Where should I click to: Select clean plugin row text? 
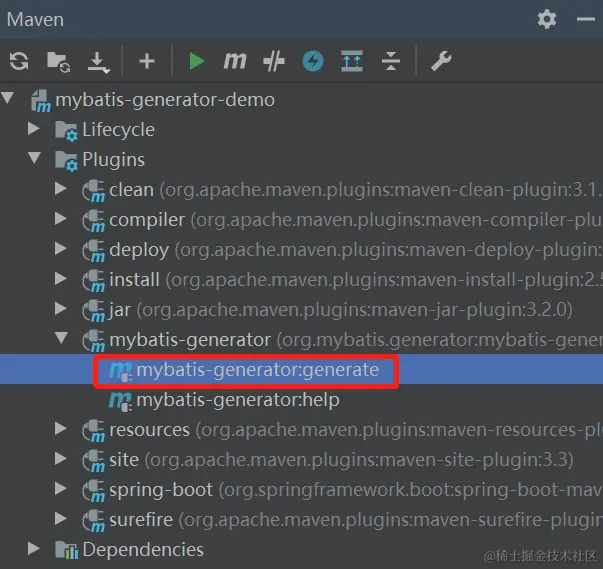click(356, 190)
